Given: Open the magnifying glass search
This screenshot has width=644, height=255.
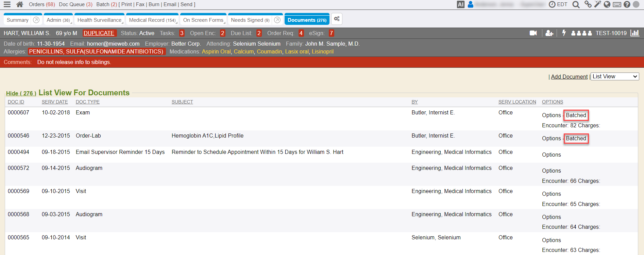Looking at the screenshot, I should [576, 4].
